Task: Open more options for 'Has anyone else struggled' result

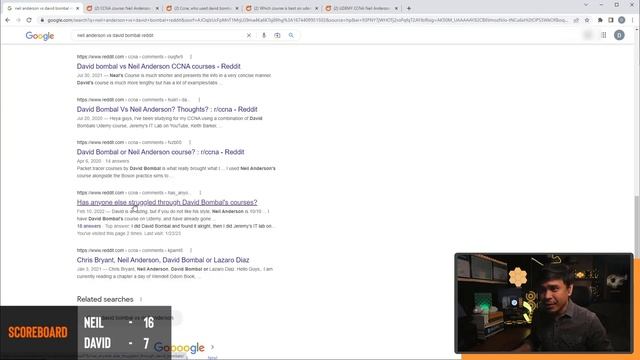Action: 200,193
